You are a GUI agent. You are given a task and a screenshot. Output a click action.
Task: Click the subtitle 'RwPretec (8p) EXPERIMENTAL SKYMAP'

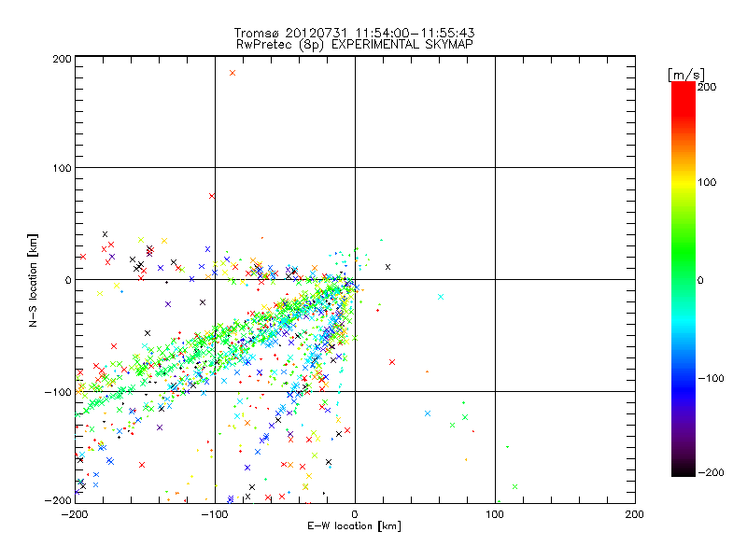point(354,45)
